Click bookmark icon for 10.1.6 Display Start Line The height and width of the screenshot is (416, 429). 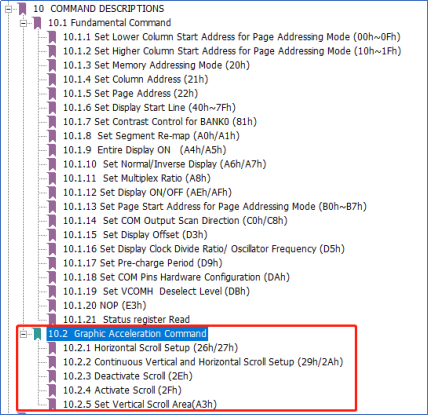(x=52, y=108)
